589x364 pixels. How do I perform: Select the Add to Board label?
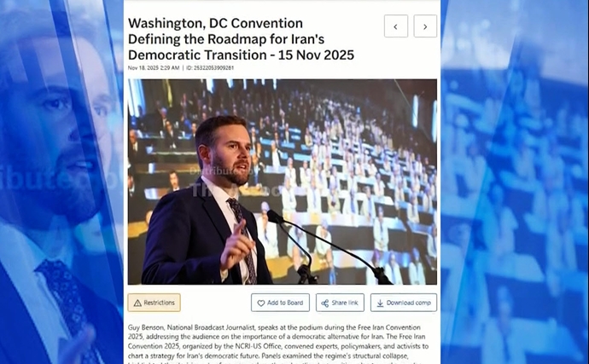(x=285, y=303)
